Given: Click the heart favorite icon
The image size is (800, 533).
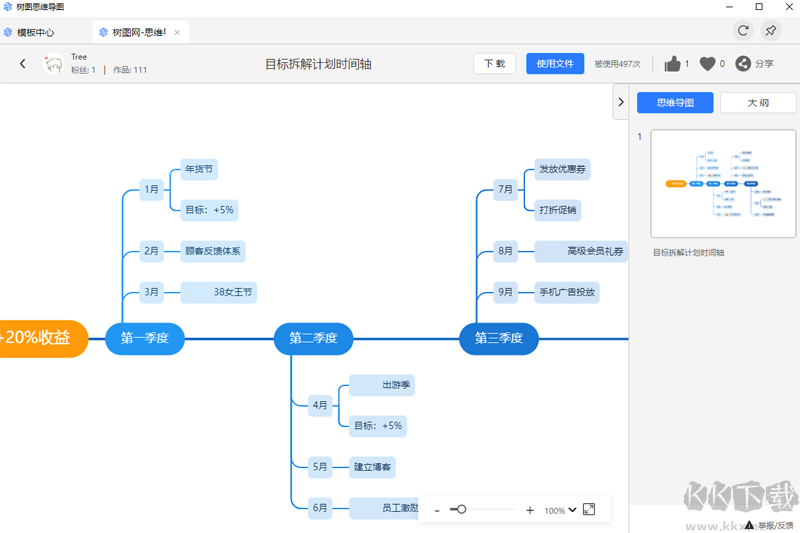Looking at the screenshot, I should 708,64.
